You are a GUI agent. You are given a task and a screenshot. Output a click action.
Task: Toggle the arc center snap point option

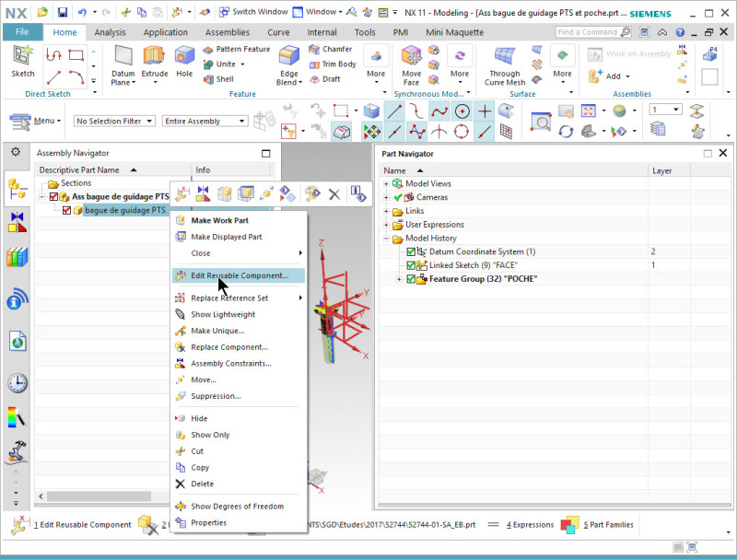(x=462, y=111)
